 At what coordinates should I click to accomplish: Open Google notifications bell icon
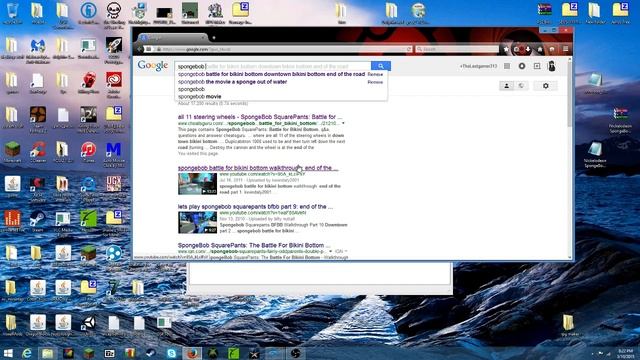522,66
